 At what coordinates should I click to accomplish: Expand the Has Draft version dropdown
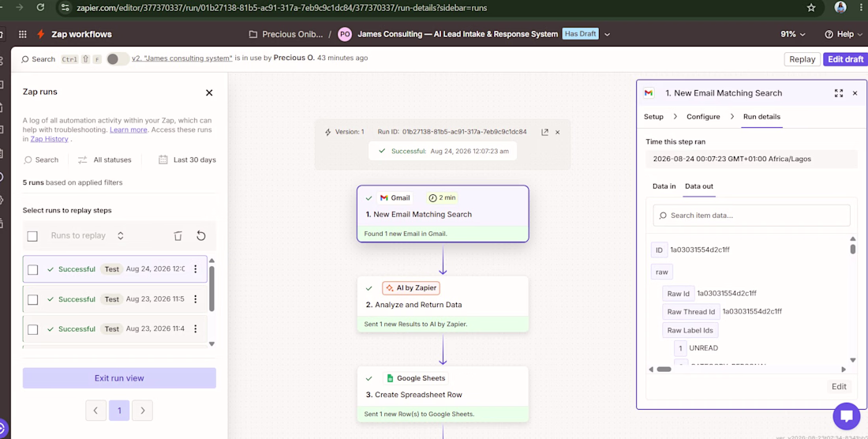pos(608,34)
